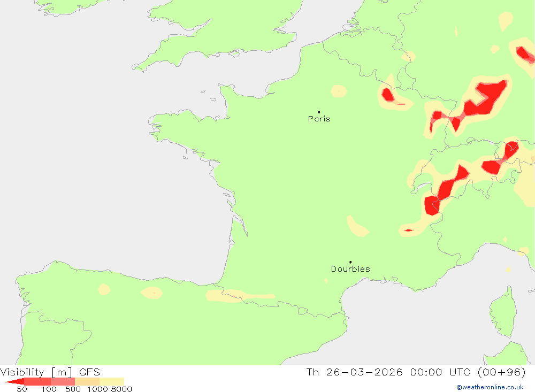Click the 1000–8000 pale yellow legend swatch
The height and width of the screenshot is (392, 535).
(112, 381)
